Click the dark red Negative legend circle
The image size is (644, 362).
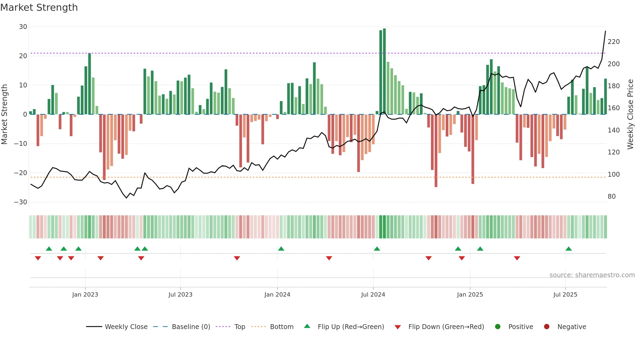tap(547, 327)
